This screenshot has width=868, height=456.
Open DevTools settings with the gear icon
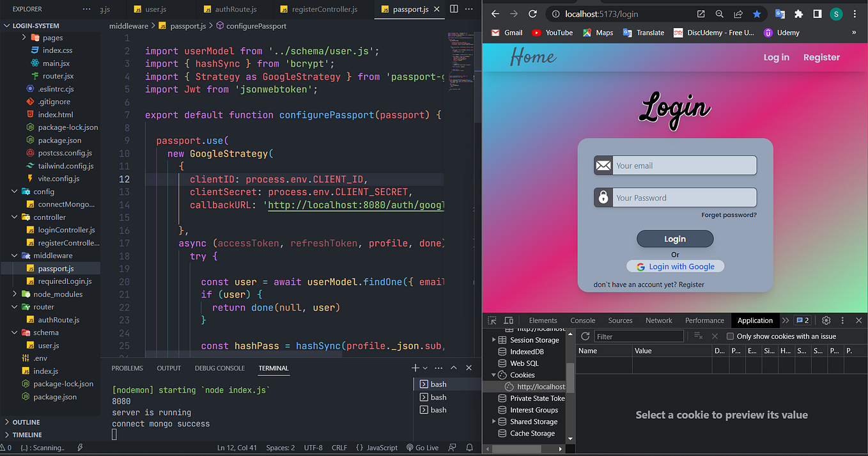pos(826,320)
